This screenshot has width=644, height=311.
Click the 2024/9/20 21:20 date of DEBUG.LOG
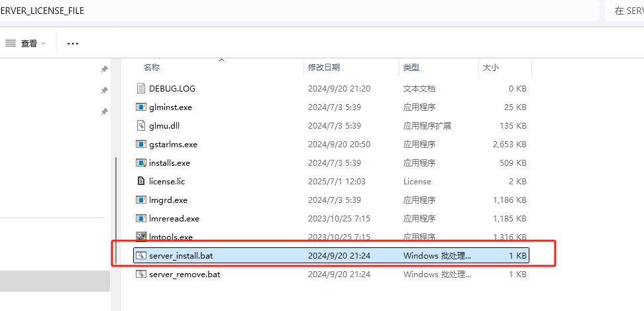coord(339,88)
